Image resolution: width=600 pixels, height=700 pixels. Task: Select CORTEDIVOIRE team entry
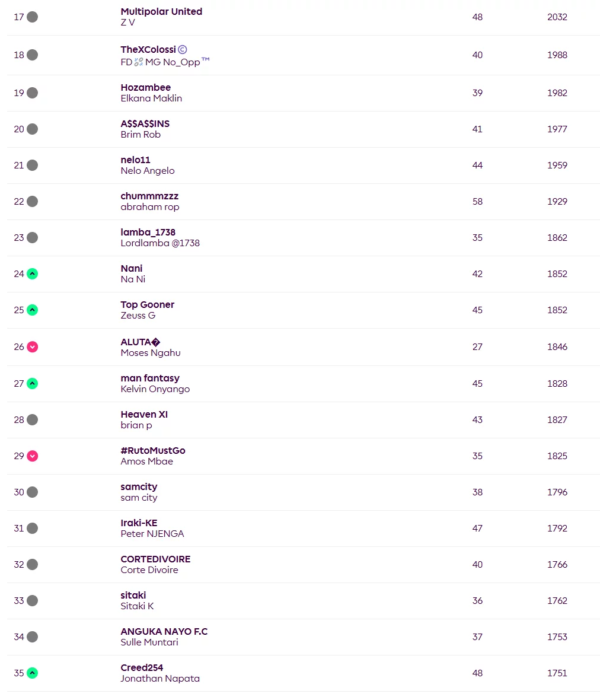click(155, 559)
